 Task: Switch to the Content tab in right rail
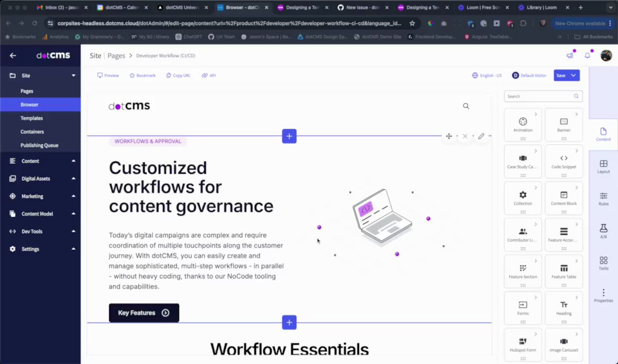[603, 134]
